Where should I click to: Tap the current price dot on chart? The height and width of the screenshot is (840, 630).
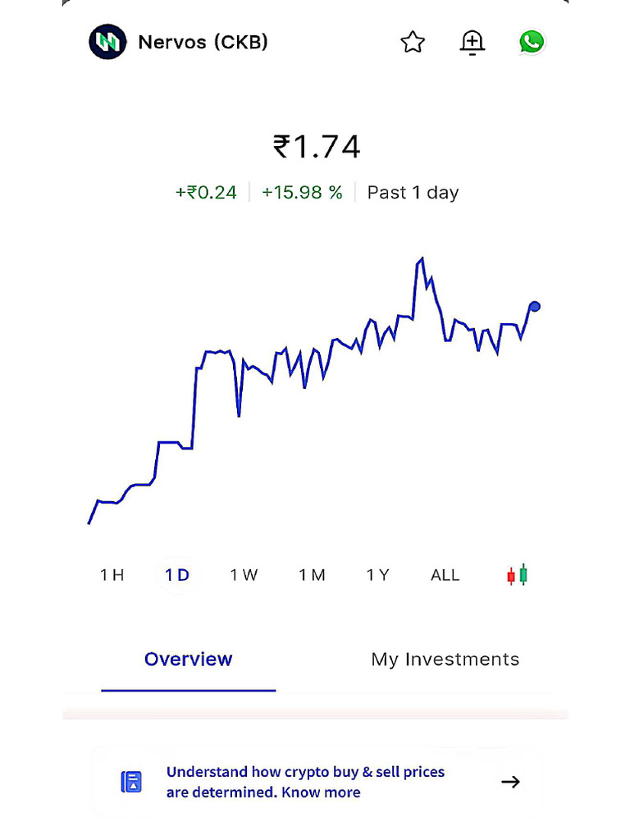coord(535,307)
